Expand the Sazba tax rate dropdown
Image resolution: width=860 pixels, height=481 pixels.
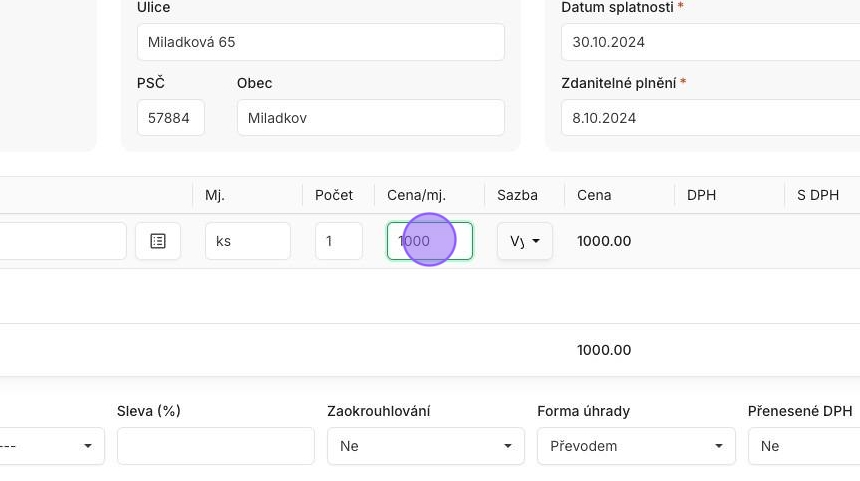(525, 241)
